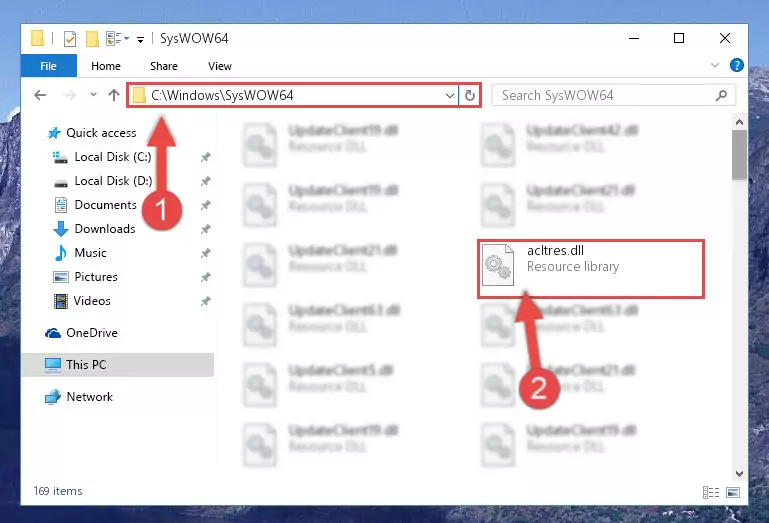Maximize the SysWOW64 window
The width and height of the screenshot is (769, 523).
point(679,38)
